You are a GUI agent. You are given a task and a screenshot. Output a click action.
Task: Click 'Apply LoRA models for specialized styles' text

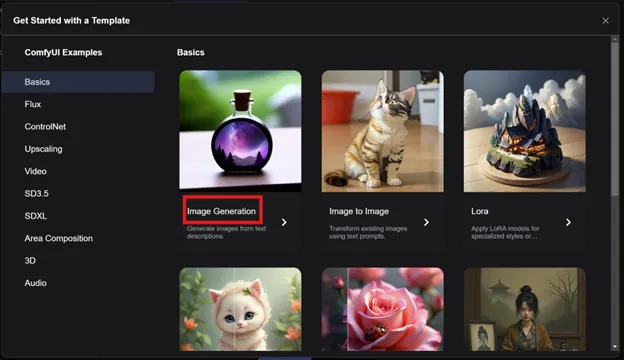coord(505,232)
